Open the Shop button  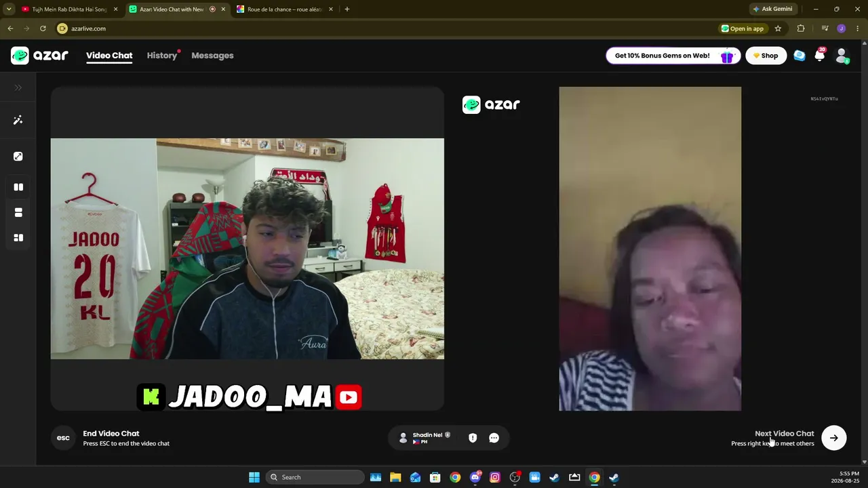pyautogui.click(x=766, y=56)
